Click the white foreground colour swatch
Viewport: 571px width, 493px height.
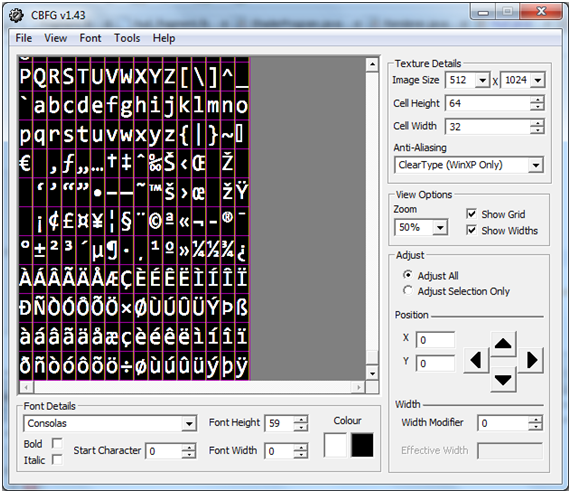335,445
